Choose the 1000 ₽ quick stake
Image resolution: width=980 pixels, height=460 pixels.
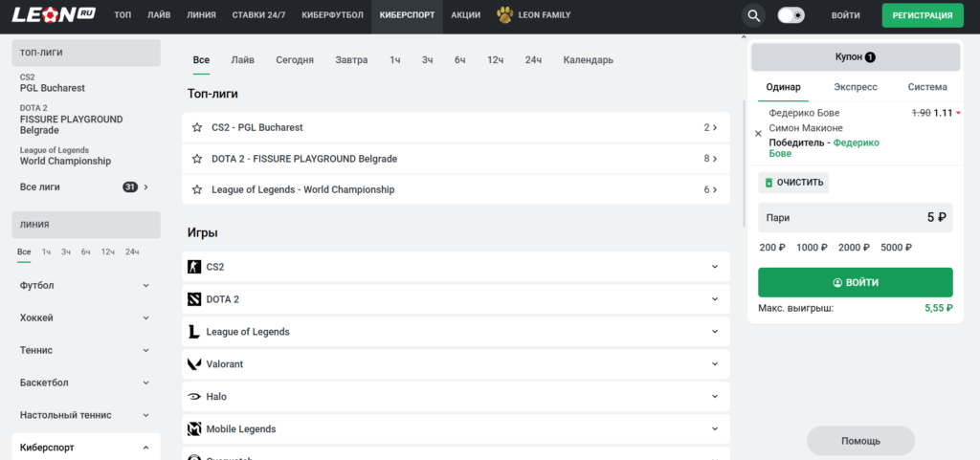(812, 247)
